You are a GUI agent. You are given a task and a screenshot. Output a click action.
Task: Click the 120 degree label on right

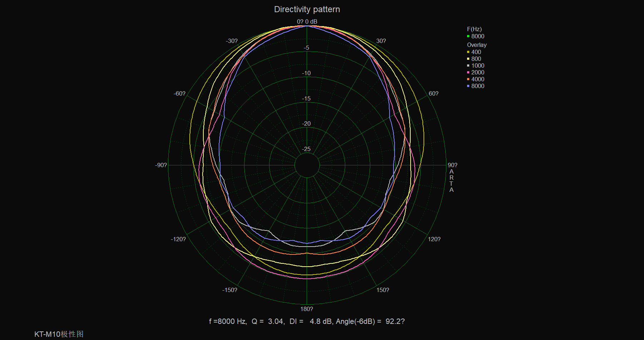[x=434, y=239]
